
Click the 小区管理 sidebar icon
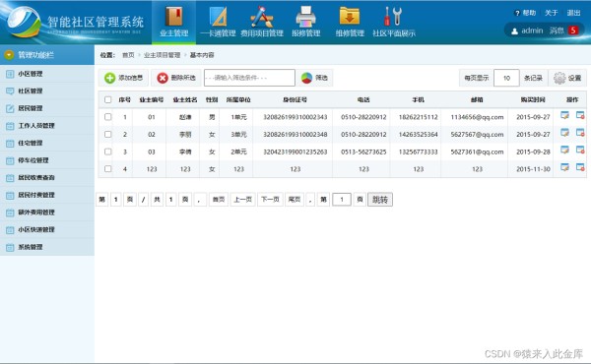(x=10, y=74)
